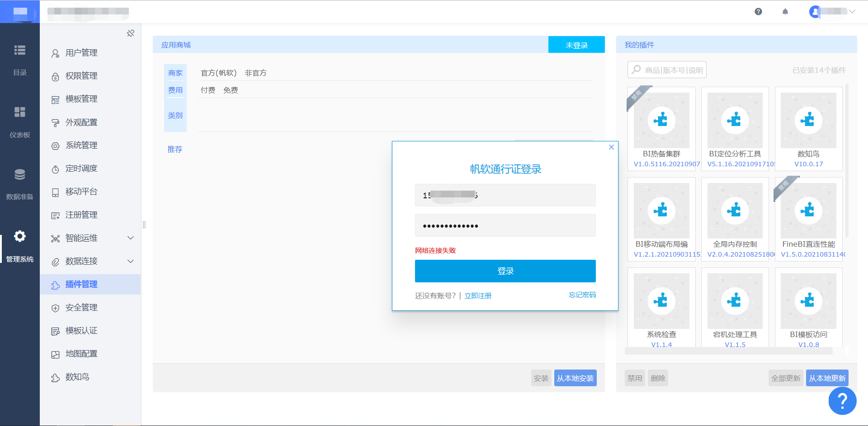The image size is (868, 426).
Task: Select 插件管理 plugin management
Action: (x=90, y=284)
